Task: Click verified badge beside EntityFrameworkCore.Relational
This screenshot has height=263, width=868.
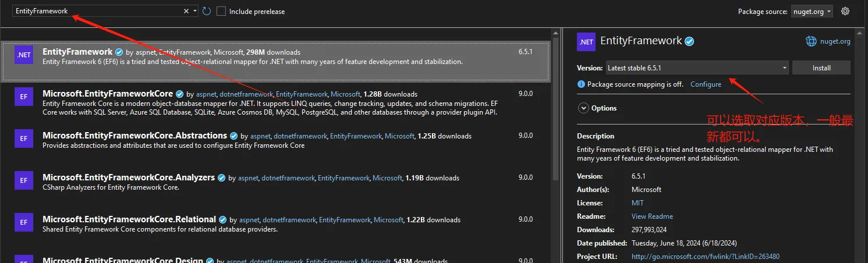Action: pyautogui.click(x=223, y=220)
